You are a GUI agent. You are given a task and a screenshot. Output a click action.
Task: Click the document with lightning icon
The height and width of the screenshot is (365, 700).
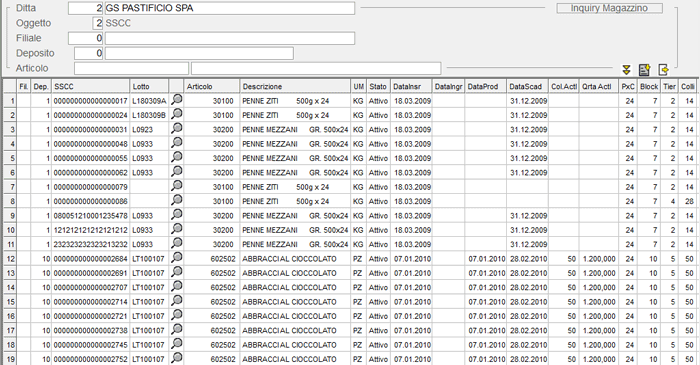point(644,70)
